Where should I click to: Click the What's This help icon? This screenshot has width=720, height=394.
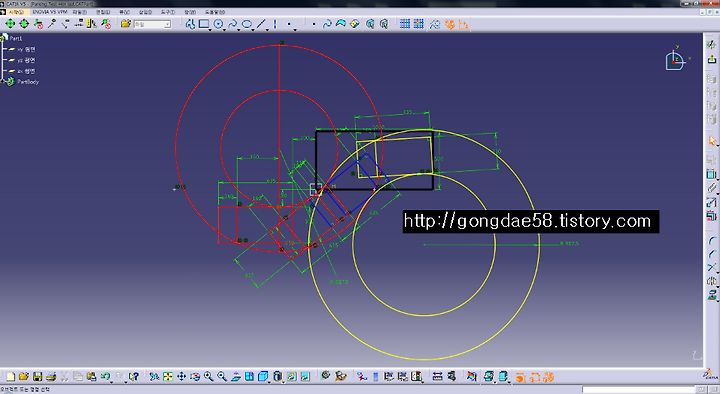(x=134, y=377)
